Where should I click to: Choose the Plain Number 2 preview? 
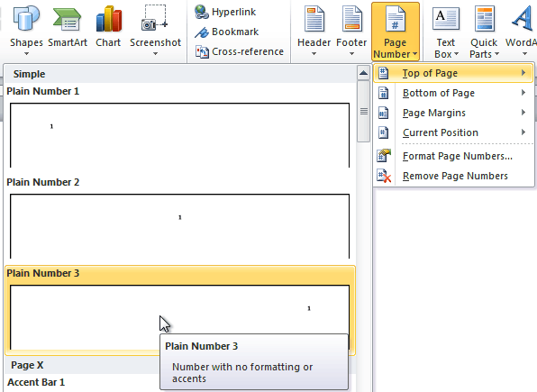[180, 226]
